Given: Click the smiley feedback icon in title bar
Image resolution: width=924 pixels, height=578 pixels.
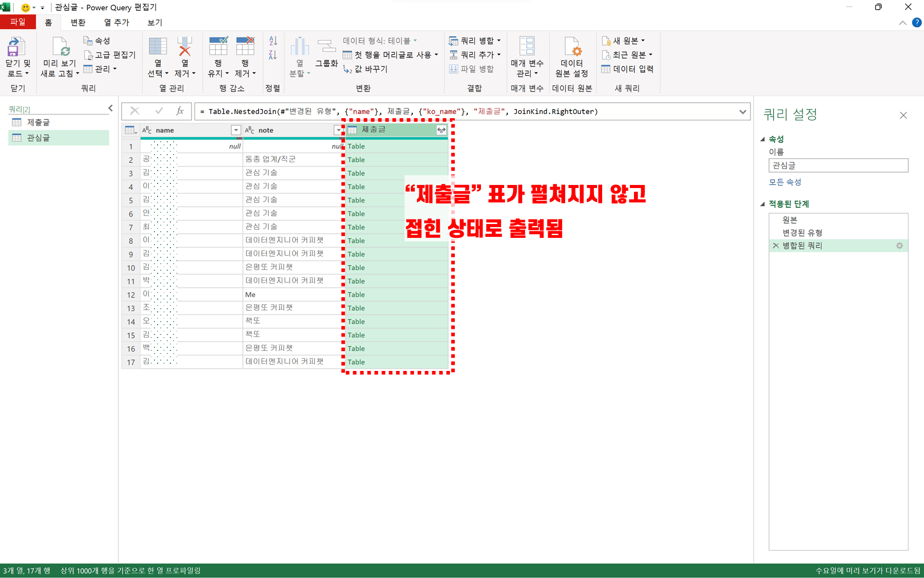Looking at the screenshot, I should (x=25, y=8).
